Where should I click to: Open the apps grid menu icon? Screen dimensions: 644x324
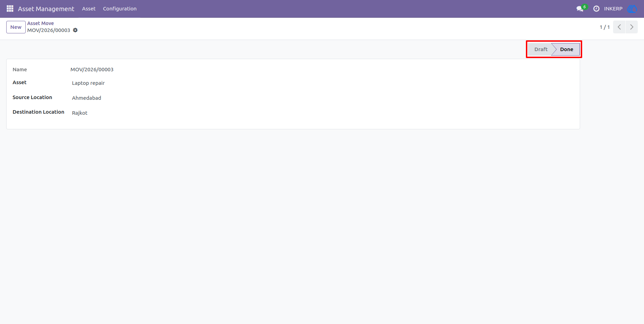click(x=10, y=9)
